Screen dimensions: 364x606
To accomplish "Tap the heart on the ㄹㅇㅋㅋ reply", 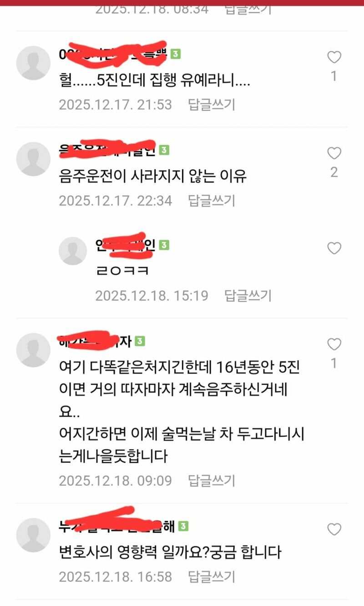I will pyautogui.click(x=334, y=248).
